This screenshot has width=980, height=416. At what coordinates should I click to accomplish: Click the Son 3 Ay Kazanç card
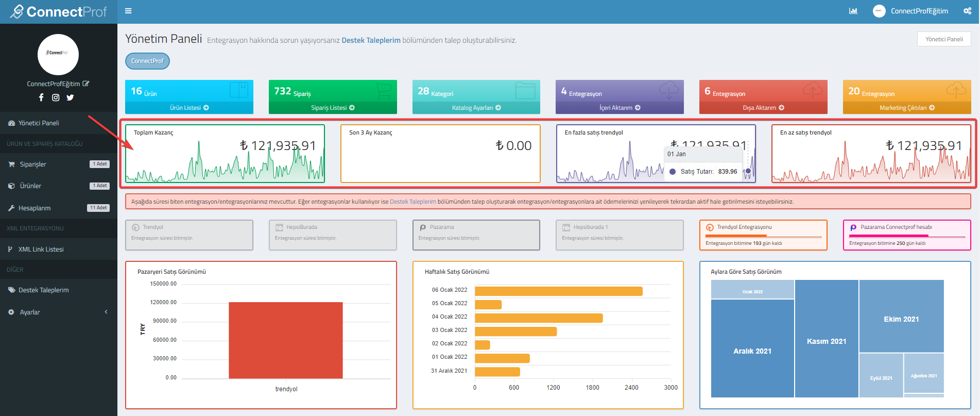pyautogui.click(x=440, y=154)
